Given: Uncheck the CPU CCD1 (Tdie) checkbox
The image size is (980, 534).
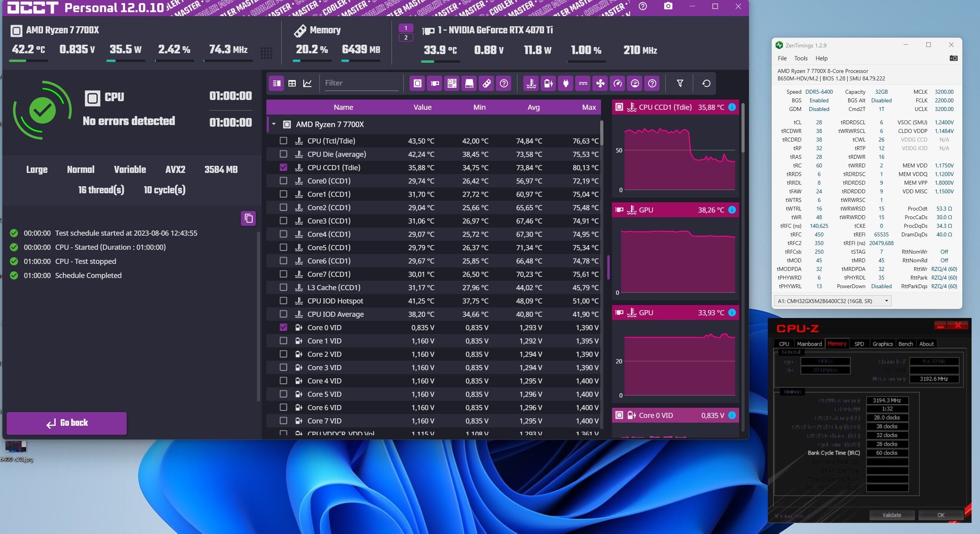Looking at the screenshot, I should click(x=283, y=167).
